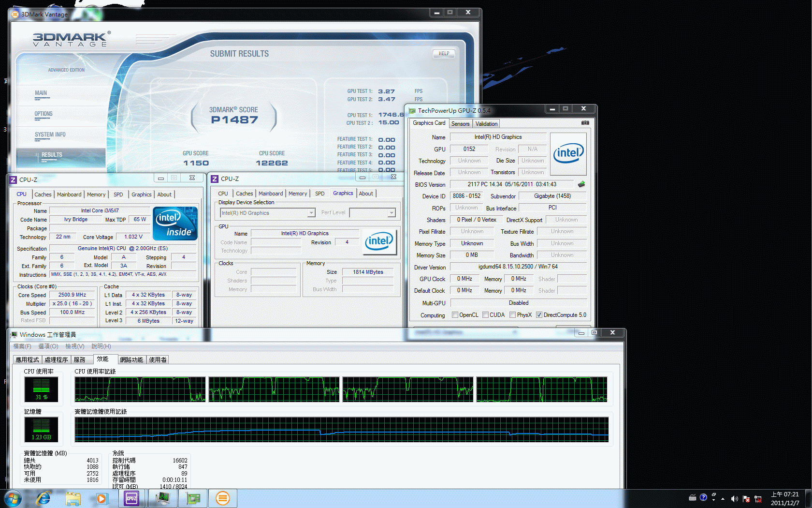
Task: Click the Task Manager title bar icon
Action: pyautogui.click(x=14, y=334)
